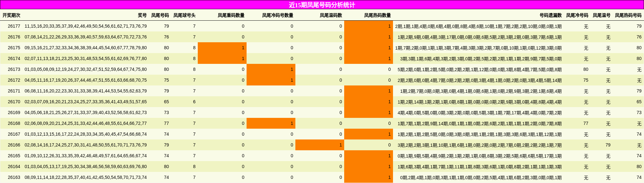Select draw period 26168
Screen dimensions: 644x183
14,123
